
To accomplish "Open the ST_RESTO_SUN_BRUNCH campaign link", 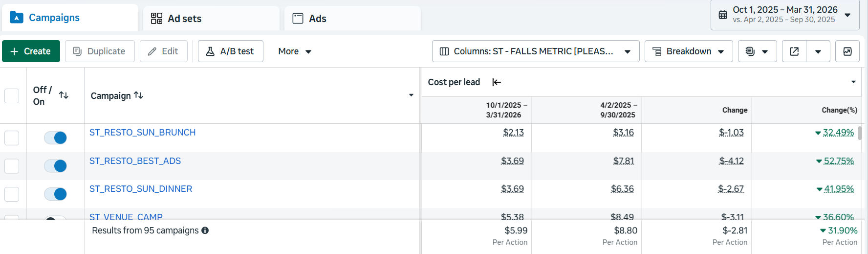I will [x=142, y=133].
